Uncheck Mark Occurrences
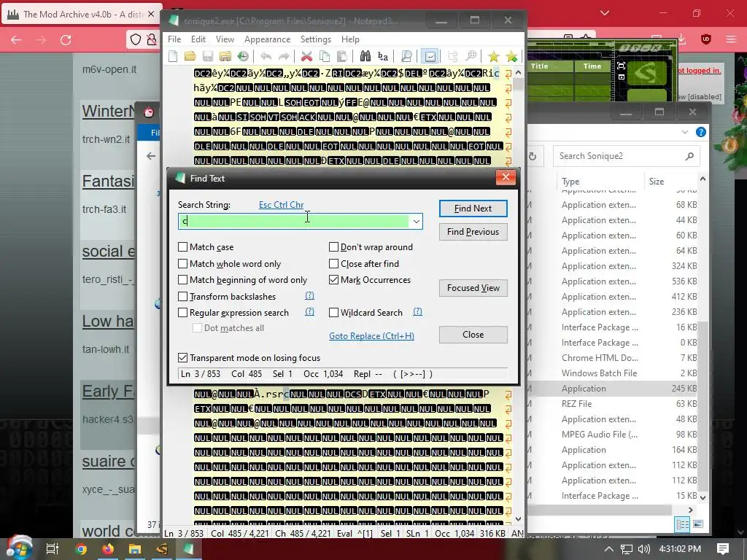The image size is (747, 560). click(x=333, y=279)
